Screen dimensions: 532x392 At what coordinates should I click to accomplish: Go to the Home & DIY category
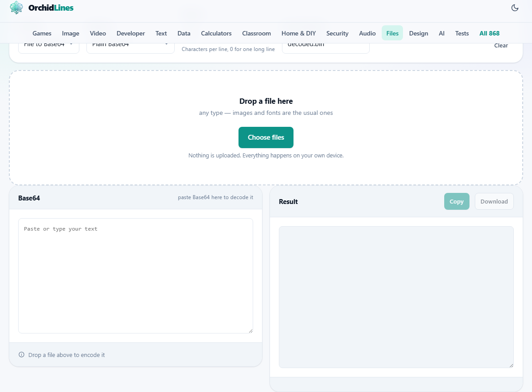(299, 33)
